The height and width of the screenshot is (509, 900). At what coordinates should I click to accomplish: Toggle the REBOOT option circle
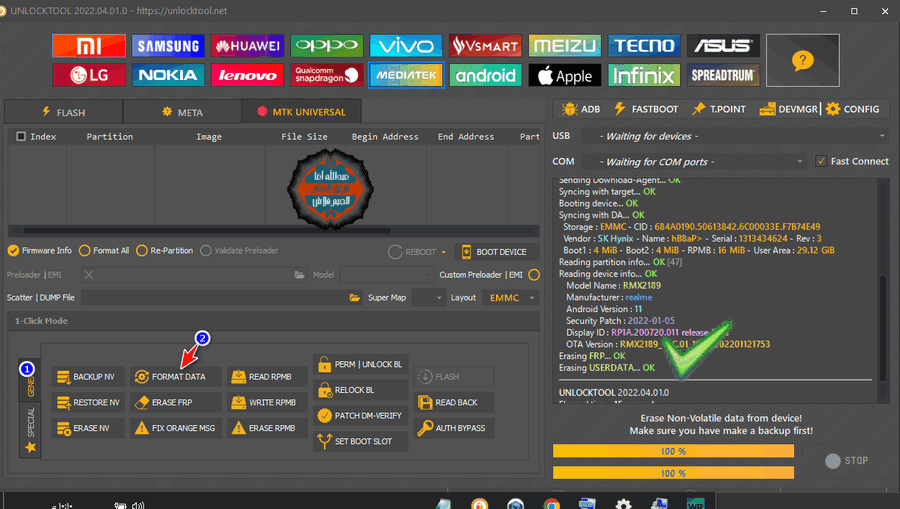[395, 252]
